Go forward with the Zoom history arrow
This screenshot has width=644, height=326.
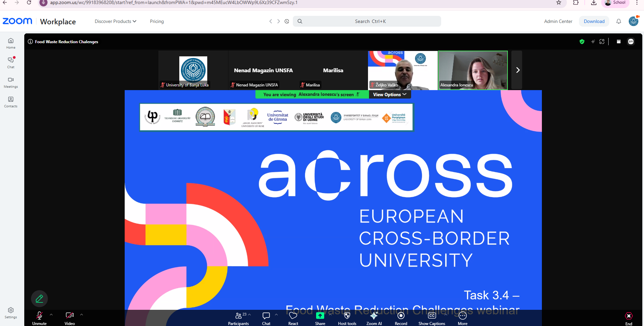278,21
